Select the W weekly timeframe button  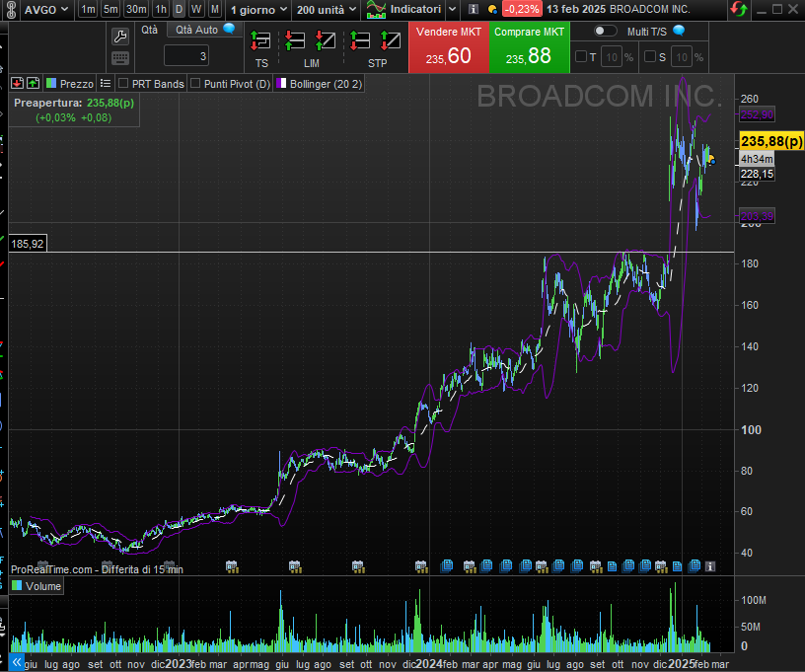196,9
